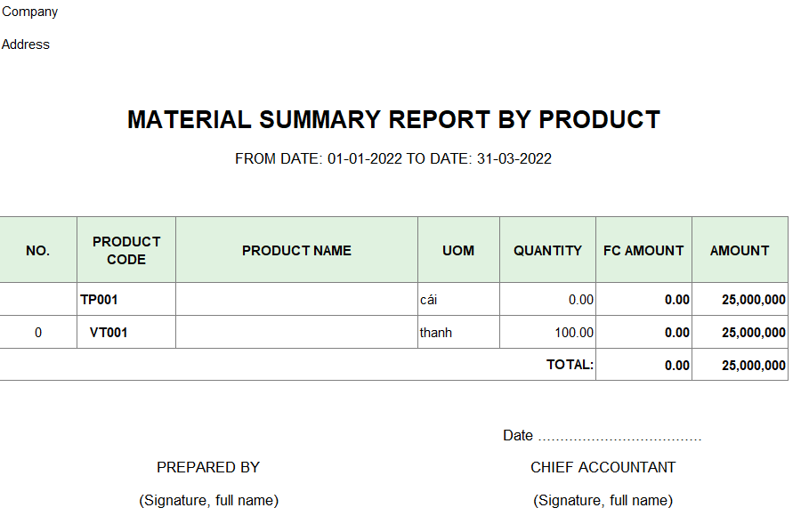Click the UOM column header
809x532 pixels.
[x=458, y=250]
